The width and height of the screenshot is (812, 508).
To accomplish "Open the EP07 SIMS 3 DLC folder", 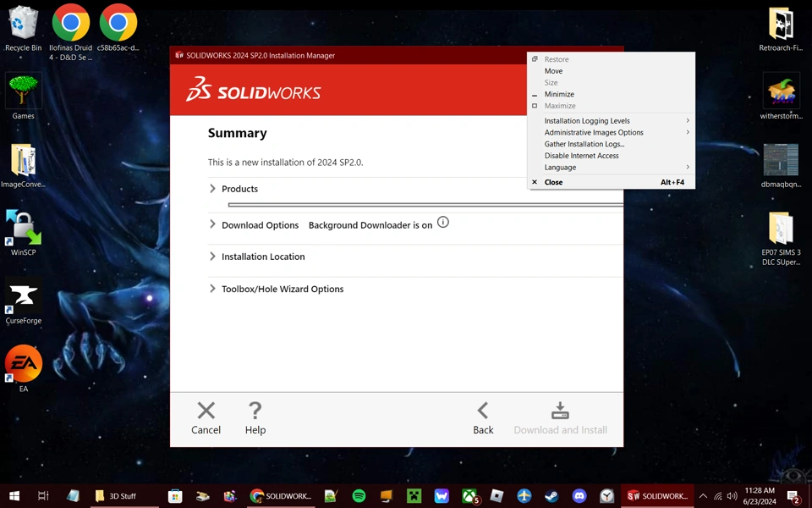I will tap(781, 239).
